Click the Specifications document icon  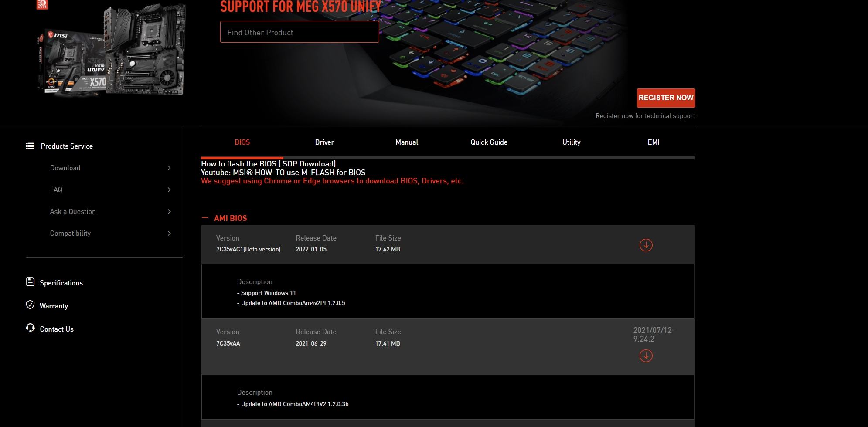30,282
